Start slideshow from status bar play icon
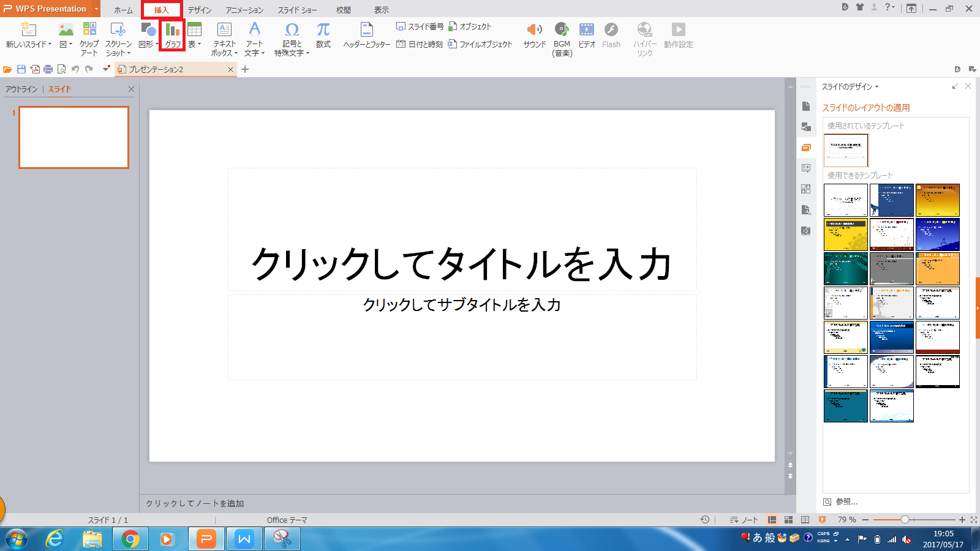The width and height of the screenshot is (980, 551). (822, 520)
